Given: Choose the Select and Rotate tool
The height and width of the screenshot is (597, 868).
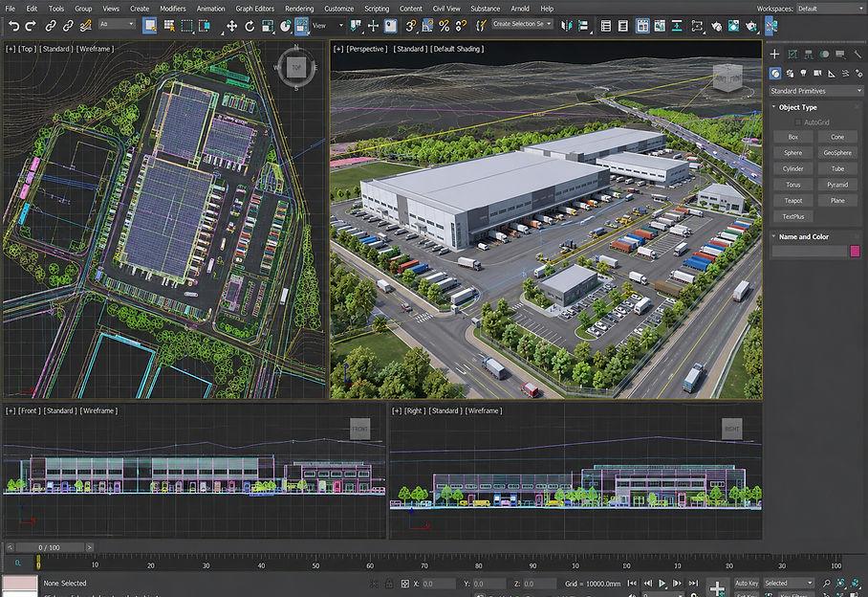Looking at the screenshot, I should [x=250, y=26].
